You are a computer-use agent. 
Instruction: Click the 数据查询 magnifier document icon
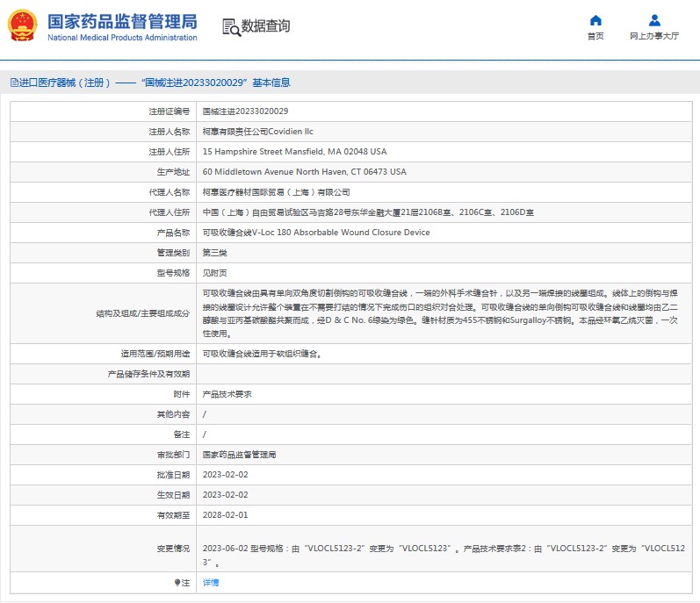click(231, 26)
